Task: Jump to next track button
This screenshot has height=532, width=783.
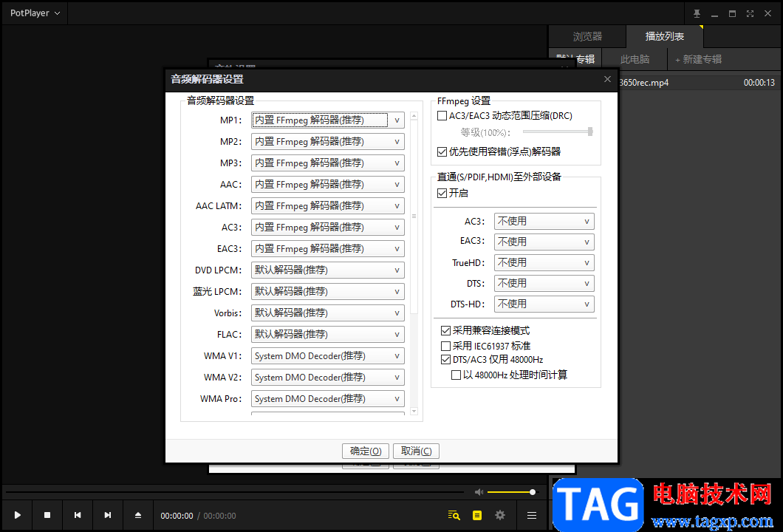Action: [x=108, y=515]
